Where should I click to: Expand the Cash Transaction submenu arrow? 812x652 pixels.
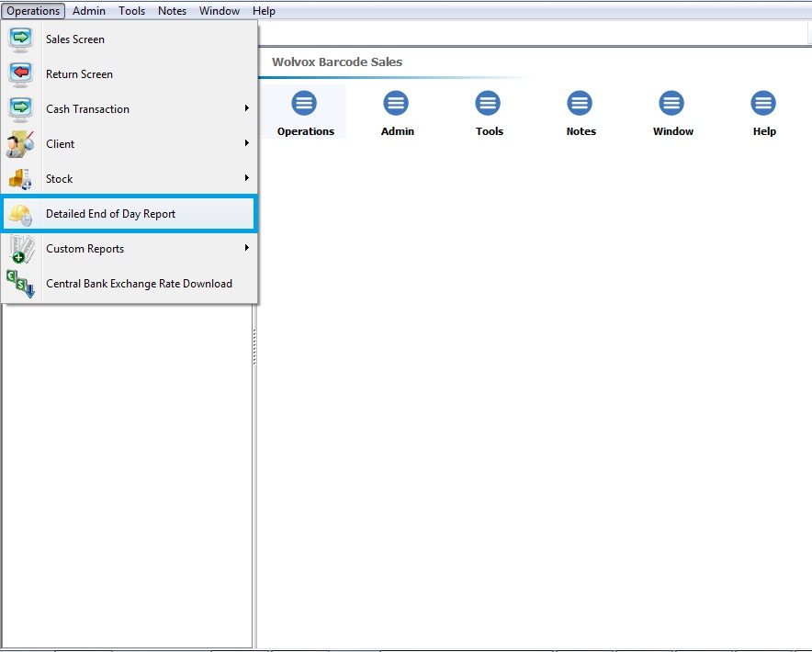247,107
